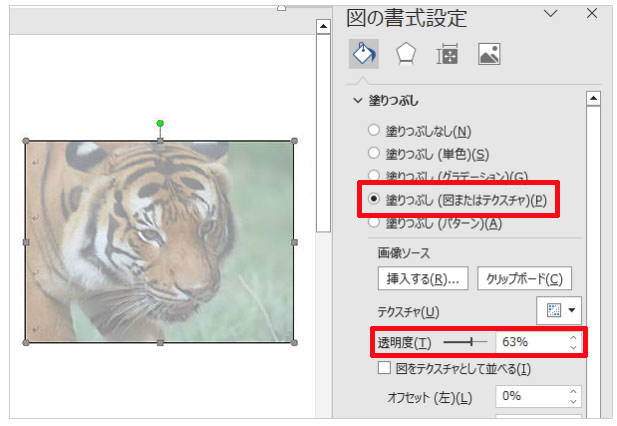This screenshot has height=426, width=617.
Task: Select the tiger picture in the document
Action: [160, 242]
